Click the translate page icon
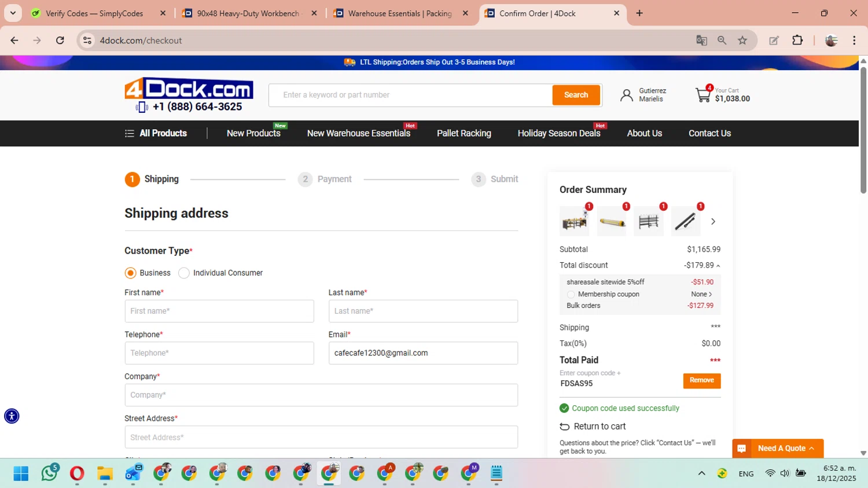 pos(701,40)
